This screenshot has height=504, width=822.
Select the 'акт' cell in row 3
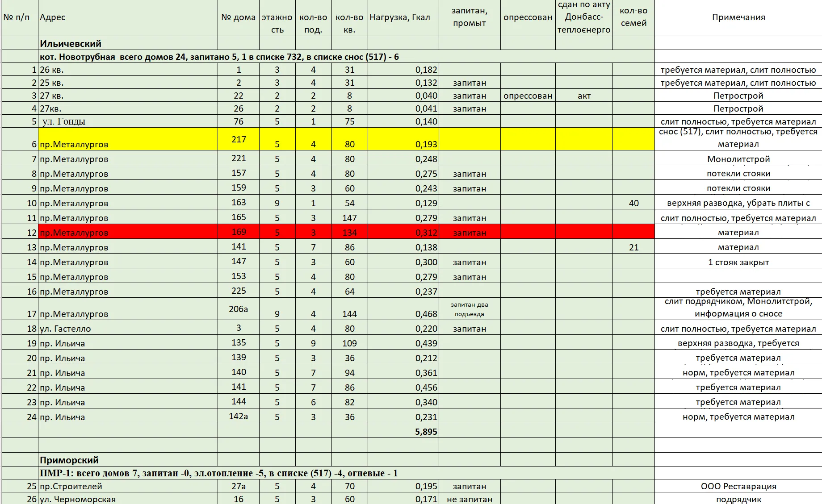(x=584, y=96)
